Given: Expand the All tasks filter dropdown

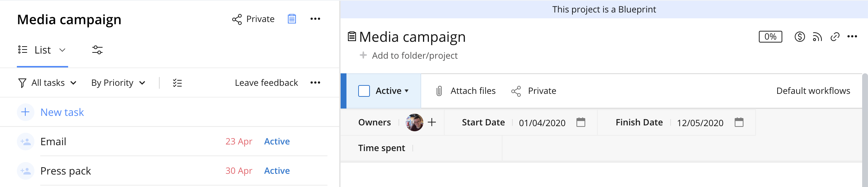Looking at the screenshot, I should (x=48, y=83).
